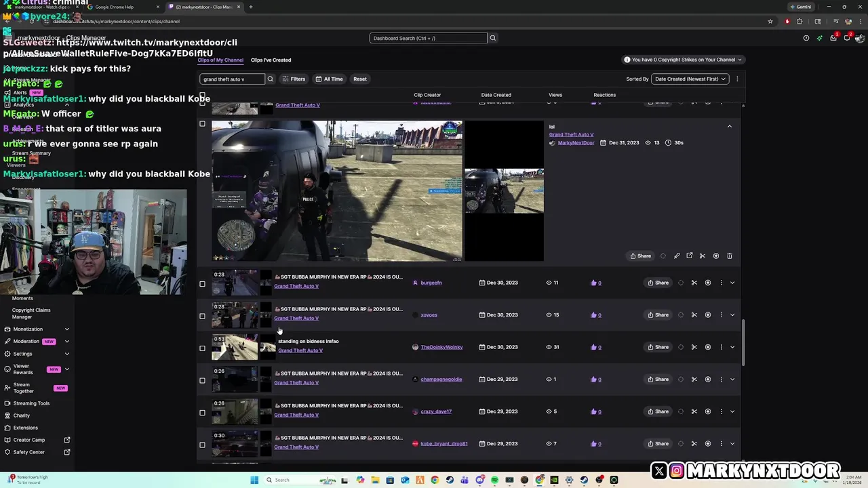Image resolution: width=868 pixels, height=488 pixels.
Task: Switch to the Clips I've Created tab
Action: [x=271, y=60]
